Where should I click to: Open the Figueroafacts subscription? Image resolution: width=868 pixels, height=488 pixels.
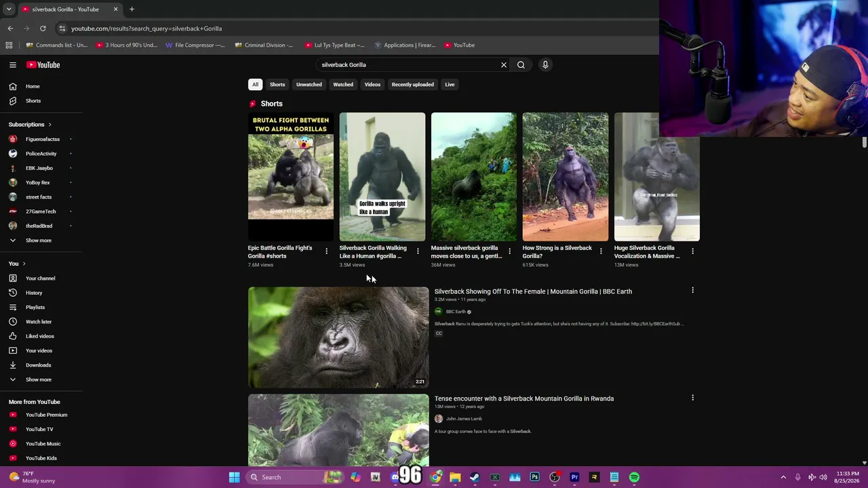[x=41, y=140]
